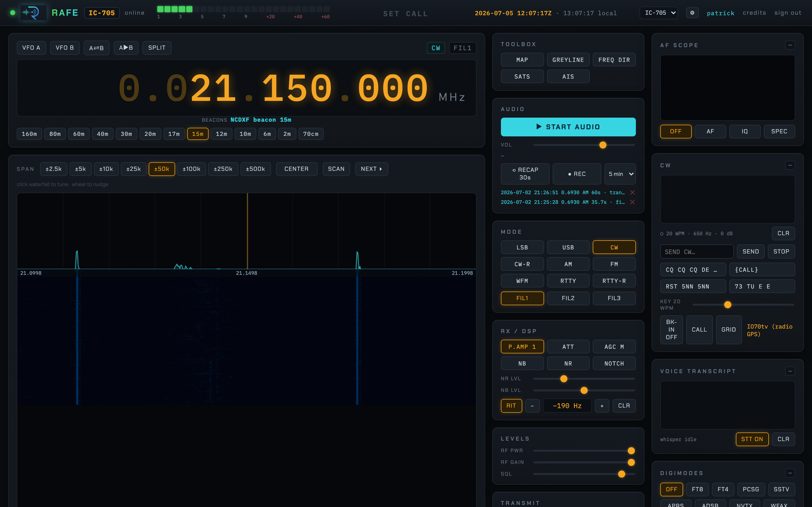Toggle the STT ON speech transcription

click(x=752, y=439)
